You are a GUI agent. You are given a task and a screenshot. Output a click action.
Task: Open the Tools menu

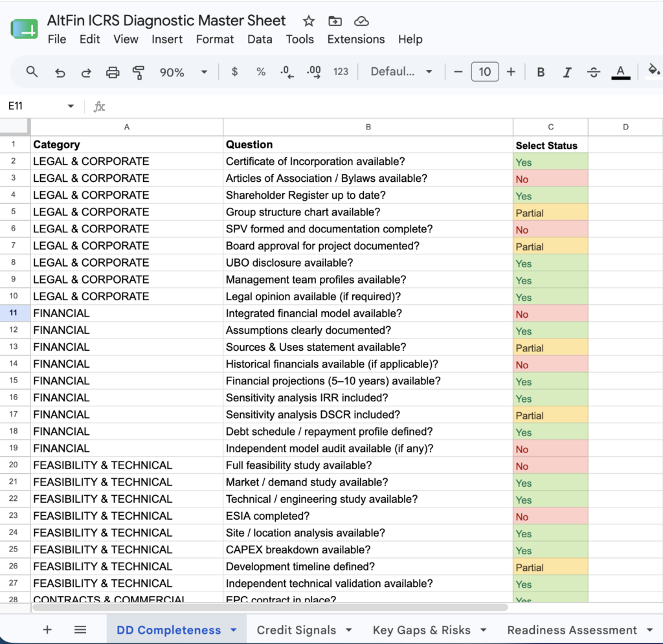300,39
